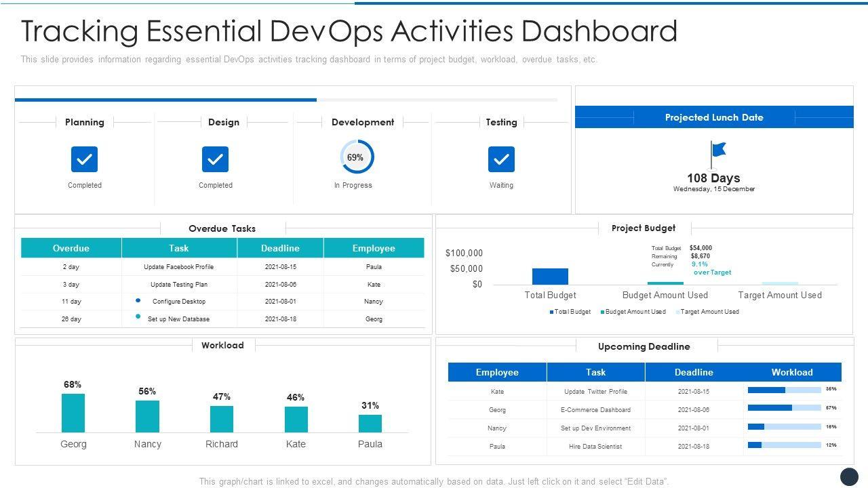Viewport: 868px width, 488px height.
Task: Click Kate's 35% workload progress bar
Action: tap(784, 390)
